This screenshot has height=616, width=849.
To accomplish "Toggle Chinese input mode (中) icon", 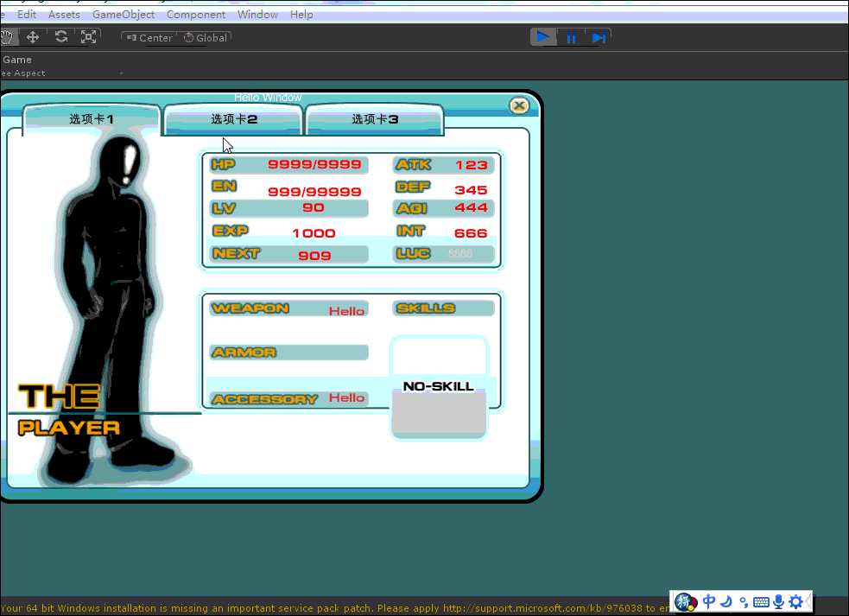I will [x=709, y=601].
